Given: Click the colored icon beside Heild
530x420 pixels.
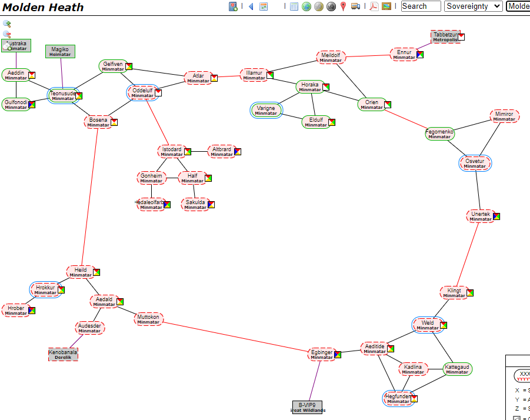Looking at the screenshot, I should point(96,272).
